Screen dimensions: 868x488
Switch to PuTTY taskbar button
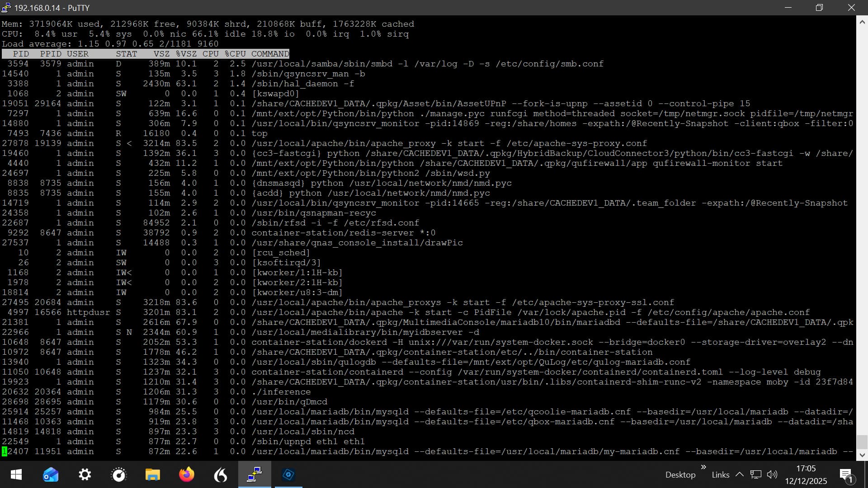click(255, 474)
